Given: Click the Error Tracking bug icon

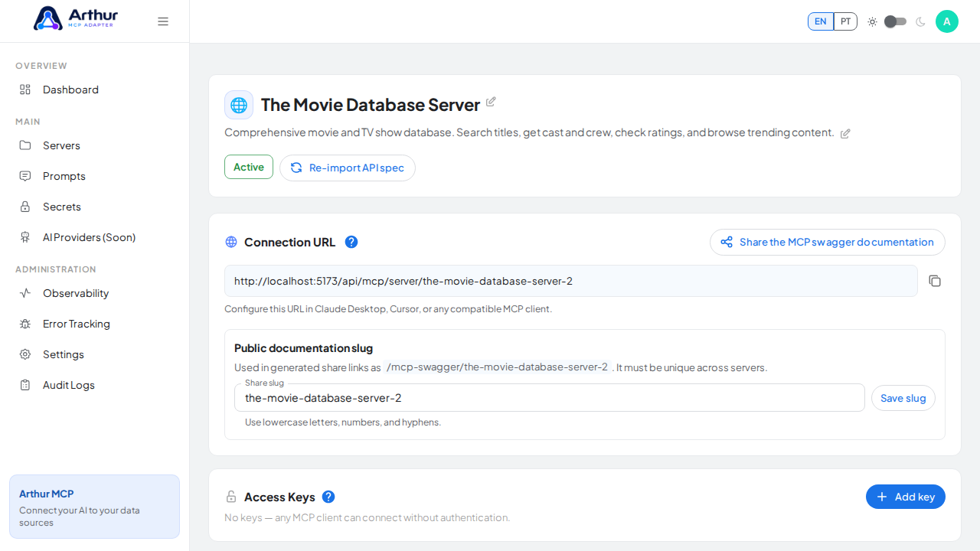Looking at the screenshot, I should 25,324.
